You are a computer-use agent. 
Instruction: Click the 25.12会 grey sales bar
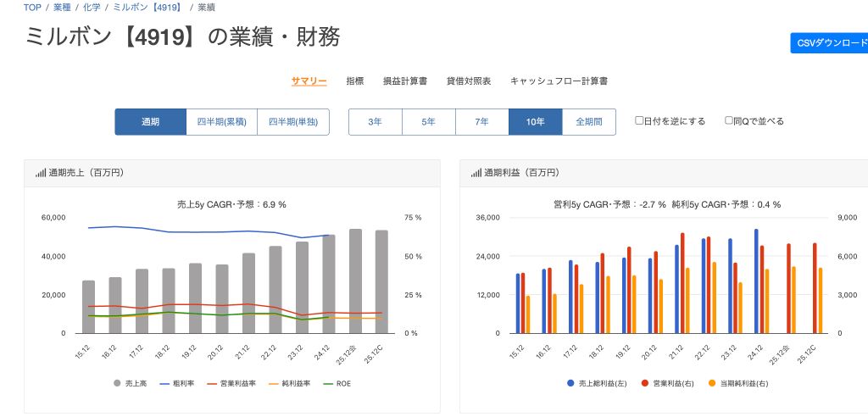point(355,281)
